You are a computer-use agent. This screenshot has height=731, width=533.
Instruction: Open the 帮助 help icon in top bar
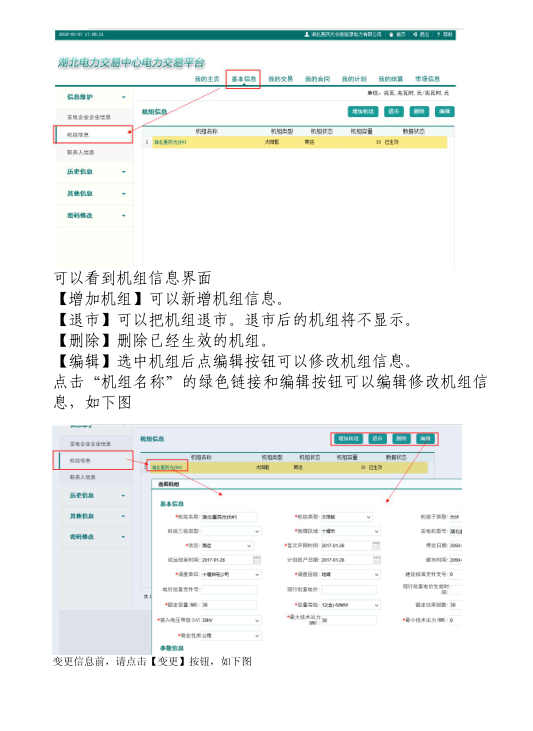[439, 34]
